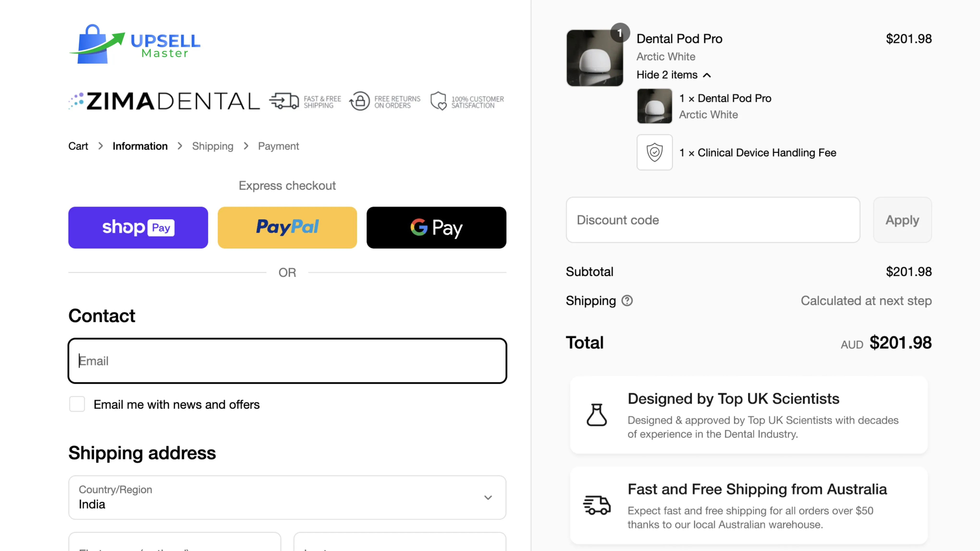Viewport: 980px width, 551px height.
Task: Collapse the 'Hide 2 items' list
Action: coord(673,75)
